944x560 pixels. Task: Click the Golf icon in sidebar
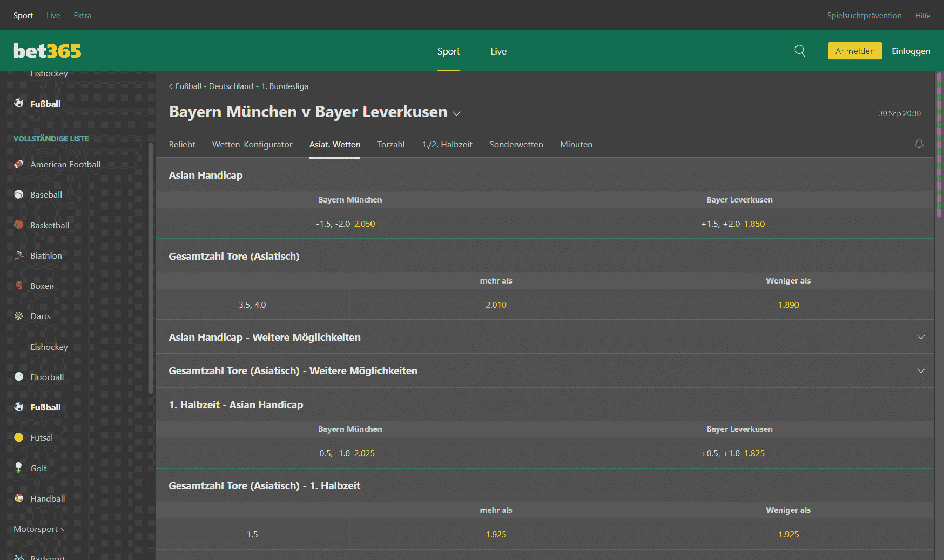[x=19, y=468]
